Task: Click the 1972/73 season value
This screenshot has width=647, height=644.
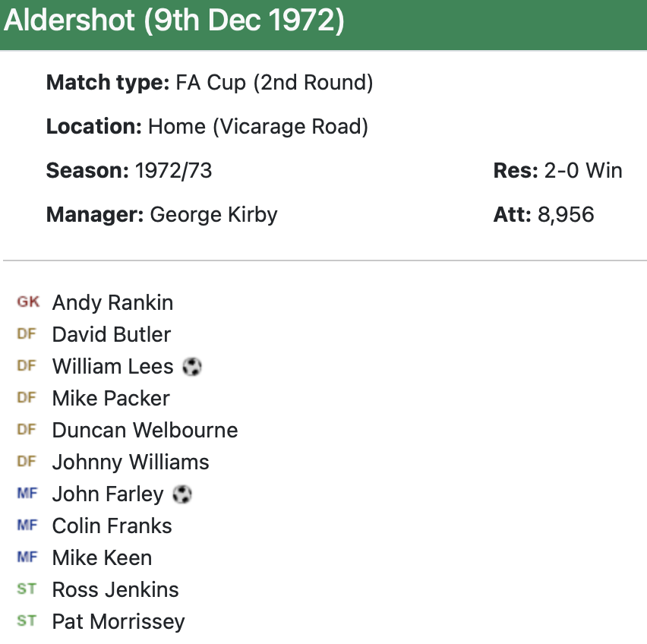Action: [173, 171]
